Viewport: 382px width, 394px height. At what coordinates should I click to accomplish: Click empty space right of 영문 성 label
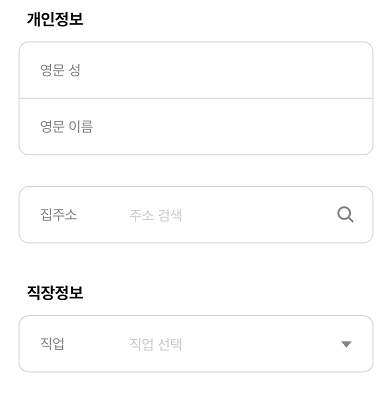pos(223,70)
